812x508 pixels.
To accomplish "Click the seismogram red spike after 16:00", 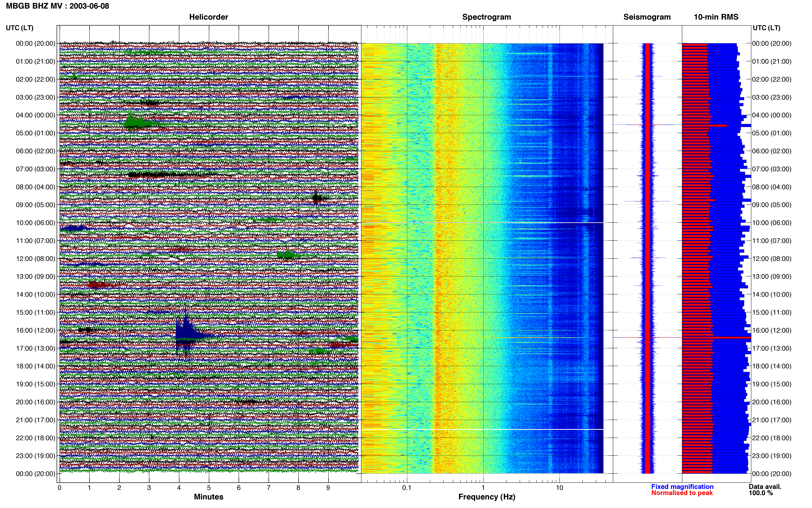I will (647, 337).
